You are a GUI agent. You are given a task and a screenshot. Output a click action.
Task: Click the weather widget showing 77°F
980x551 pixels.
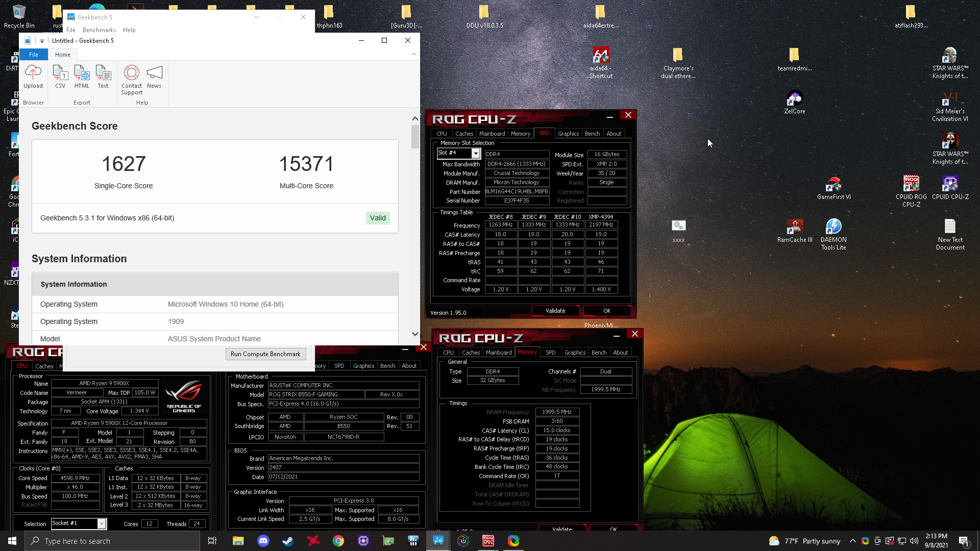point(805,541)
